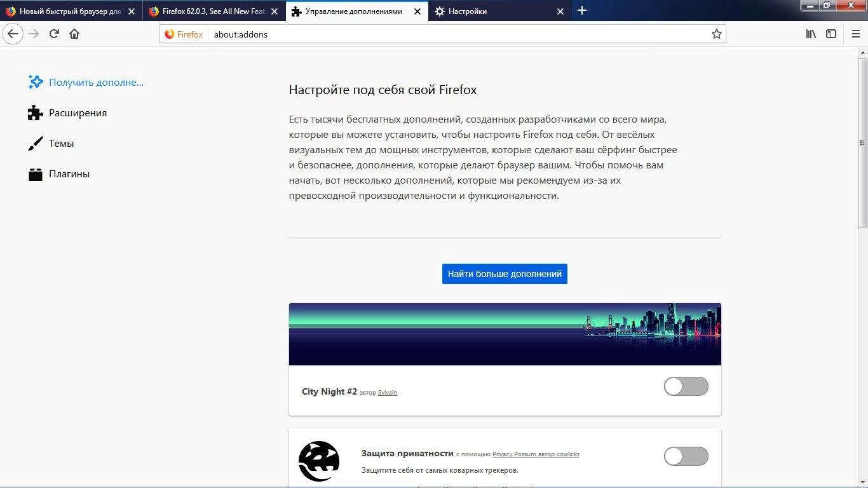This screenshot has height=488, width=868.
Task: Click the Настройте под себя свой Firefox heading
Action: pos(383,90)
